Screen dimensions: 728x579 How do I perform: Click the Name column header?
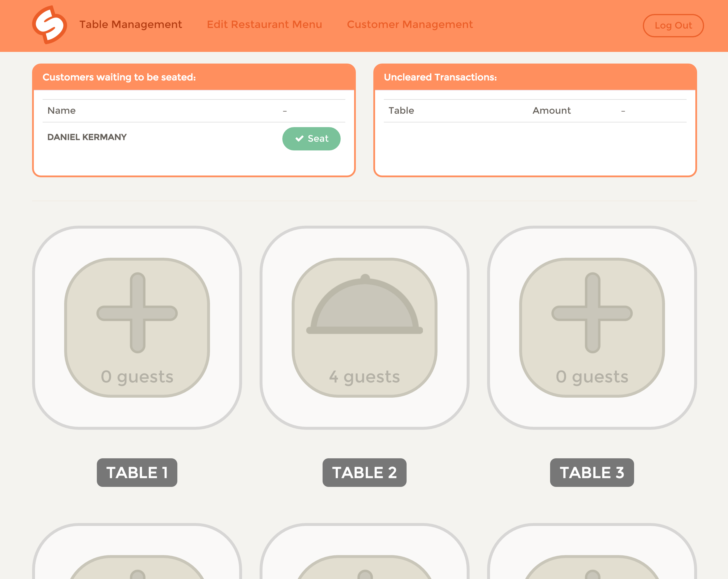coord(62,111)
